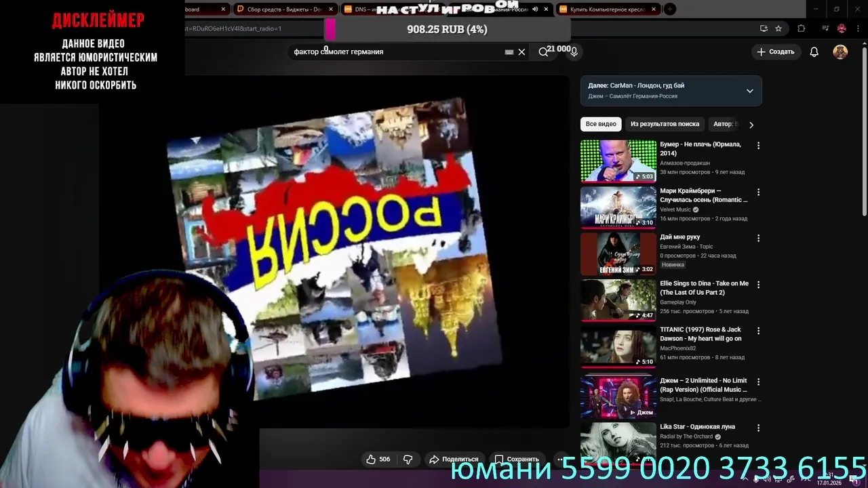Viewport: 868px width, 488px height.
Task: Click the Сохранить save button
Action: tap(517, 459)
